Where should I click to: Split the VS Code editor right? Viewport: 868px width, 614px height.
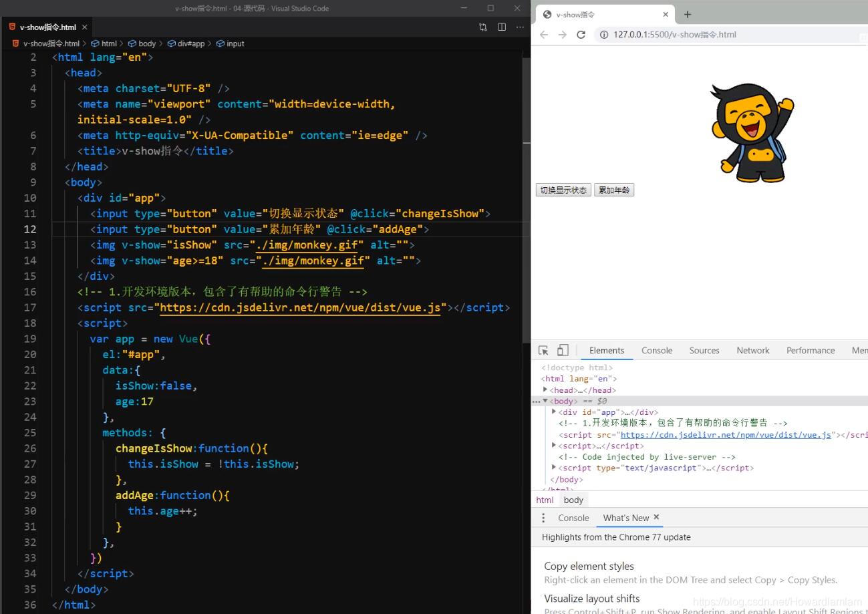[x=502, y=27]
